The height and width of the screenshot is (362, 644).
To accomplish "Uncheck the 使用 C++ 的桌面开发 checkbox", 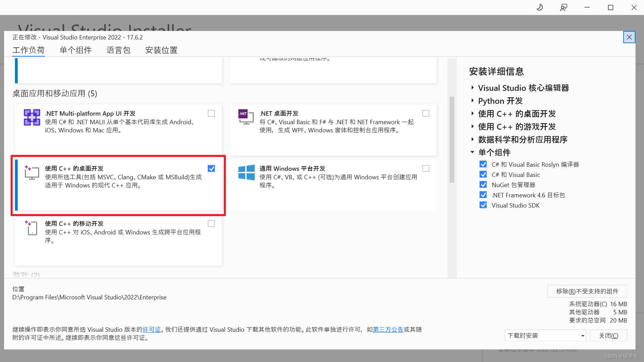I will point(211,168).
